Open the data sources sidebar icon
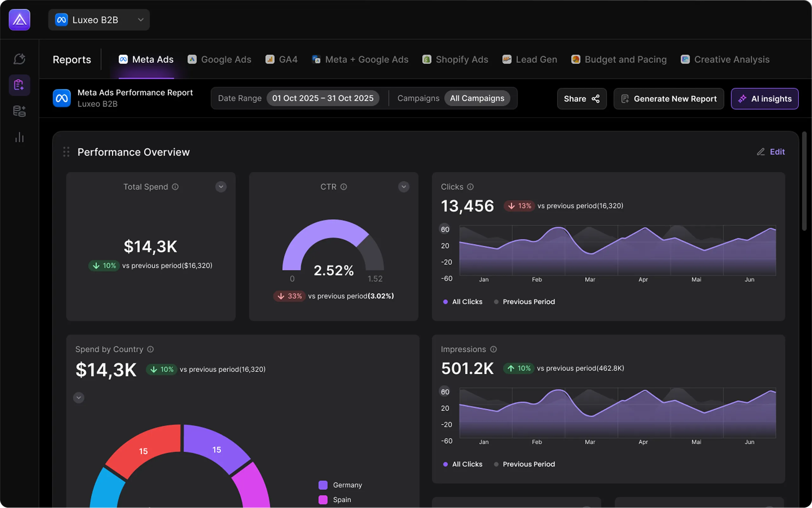Image resolution: width=812 pixels, height=508 pixels. pyautogui.click(x=19, y=111)
